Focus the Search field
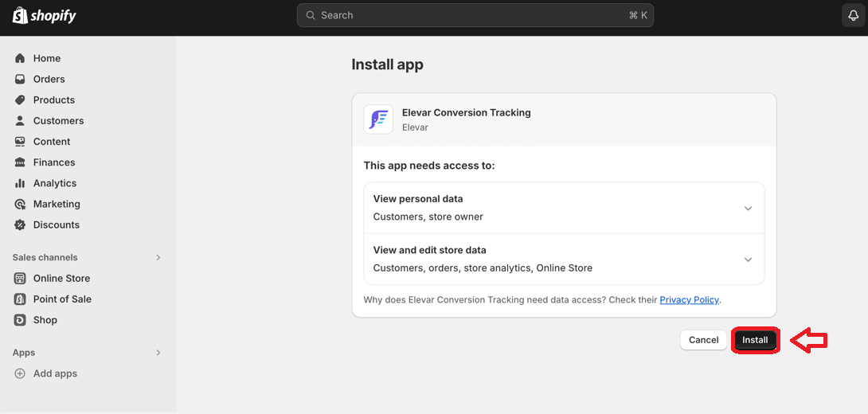This screenshot has width=868, height=414. tap(475, 15)
